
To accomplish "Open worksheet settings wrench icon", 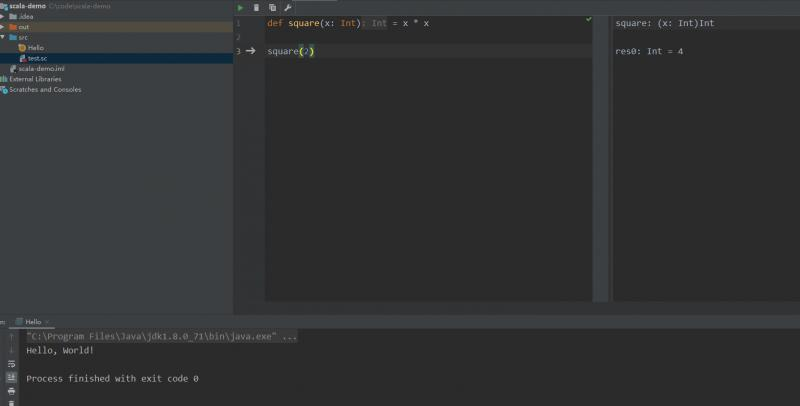I will click(x=288, y=8).
